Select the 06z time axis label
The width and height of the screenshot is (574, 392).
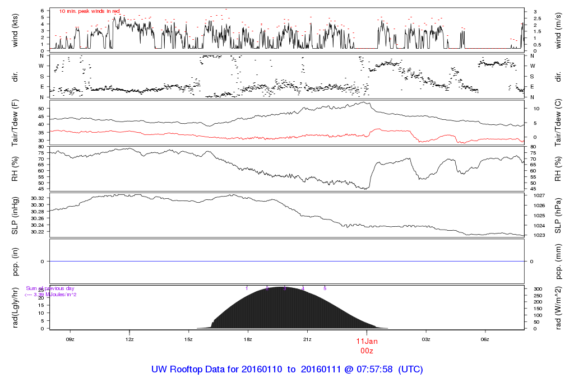pyautogui.click(x=485, y=339)
